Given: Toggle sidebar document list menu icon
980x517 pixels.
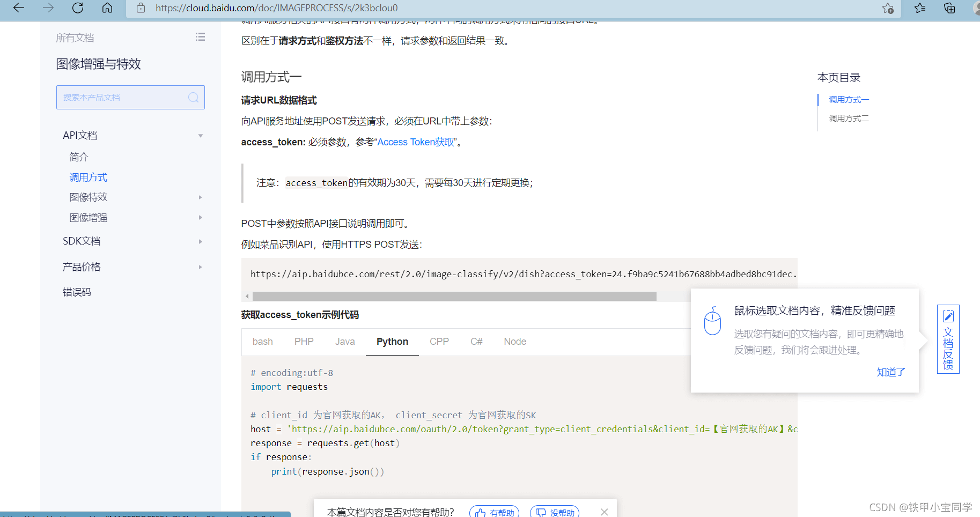Looking at the screenshot, I should click(x=200, y=37).
